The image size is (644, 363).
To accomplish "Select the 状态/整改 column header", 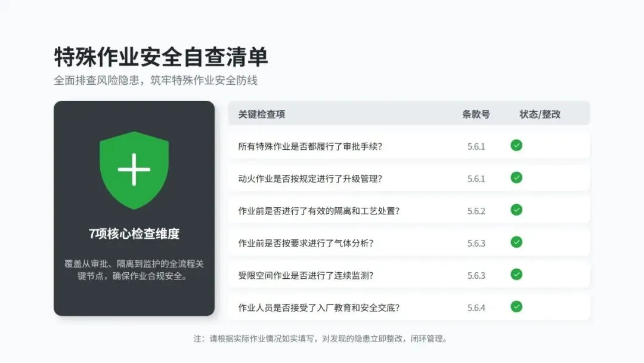I will 540,114.
